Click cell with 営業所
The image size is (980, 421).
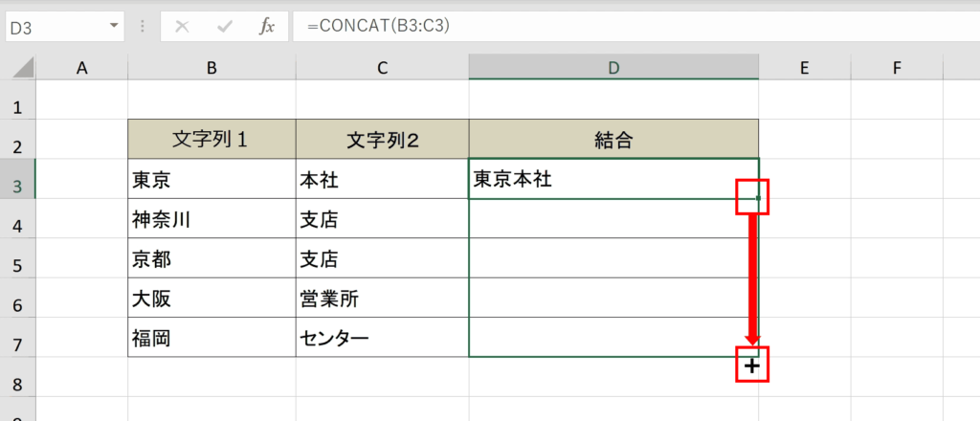[383, 298]
